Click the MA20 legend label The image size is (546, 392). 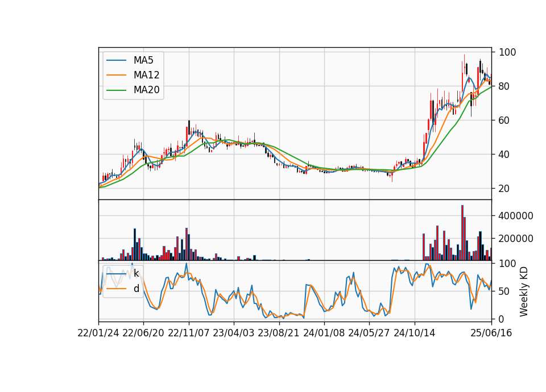pyautogui.click(x=146, y=90)
